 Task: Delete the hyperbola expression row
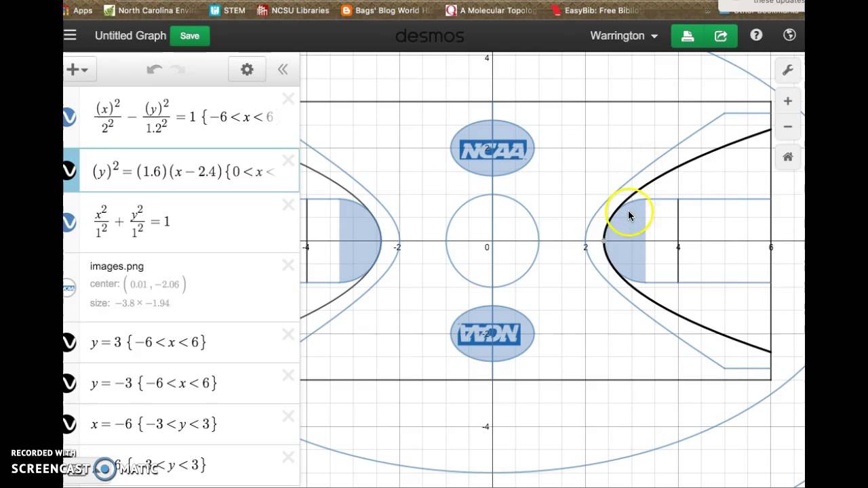[x=288, y=99]
